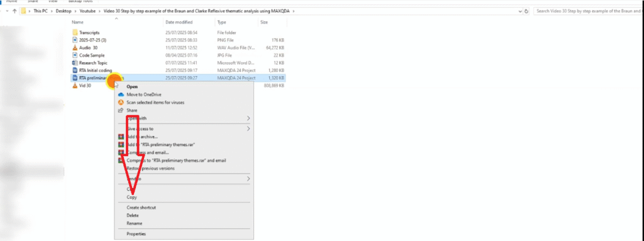644x241 pixels.
Task: Open the Home ribbon tab
Action: (x=11, y=1)
